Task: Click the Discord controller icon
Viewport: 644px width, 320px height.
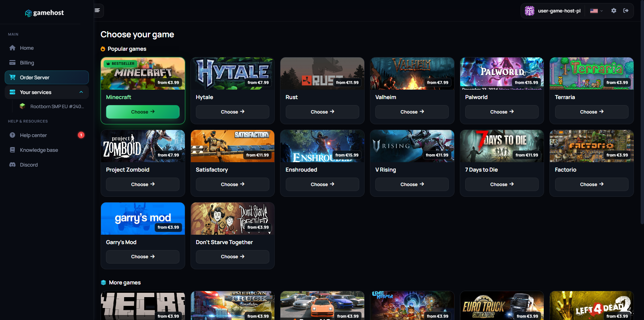Action: coord(12,165)
